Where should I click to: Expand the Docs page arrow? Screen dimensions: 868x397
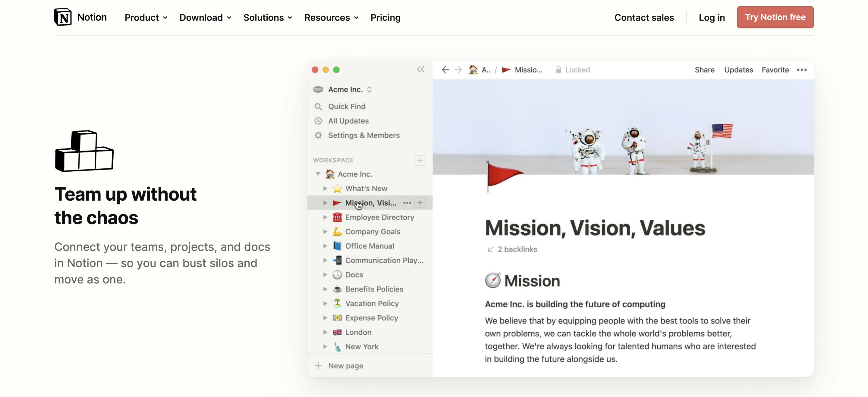(325, 275)
